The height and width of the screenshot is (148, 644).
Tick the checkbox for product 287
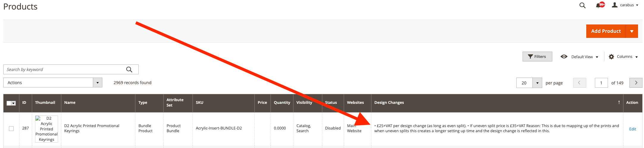[11, 129]
